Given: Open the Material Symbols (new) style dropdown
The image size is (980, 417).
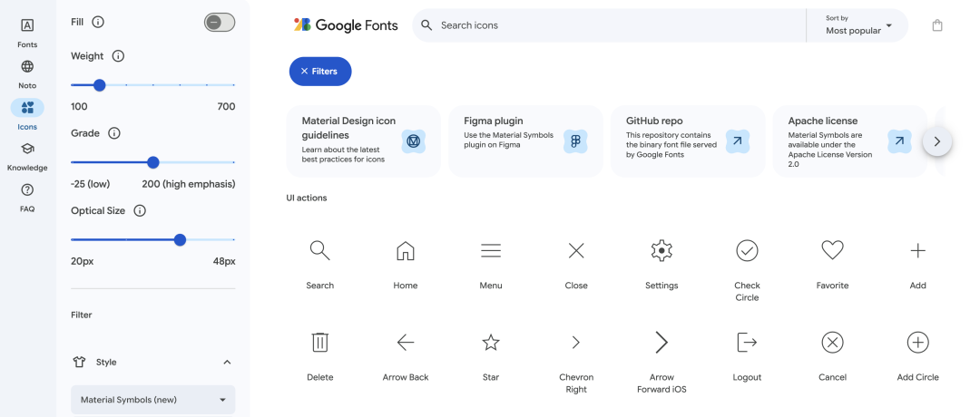Looking at the screenshot, I should point(153,400).
